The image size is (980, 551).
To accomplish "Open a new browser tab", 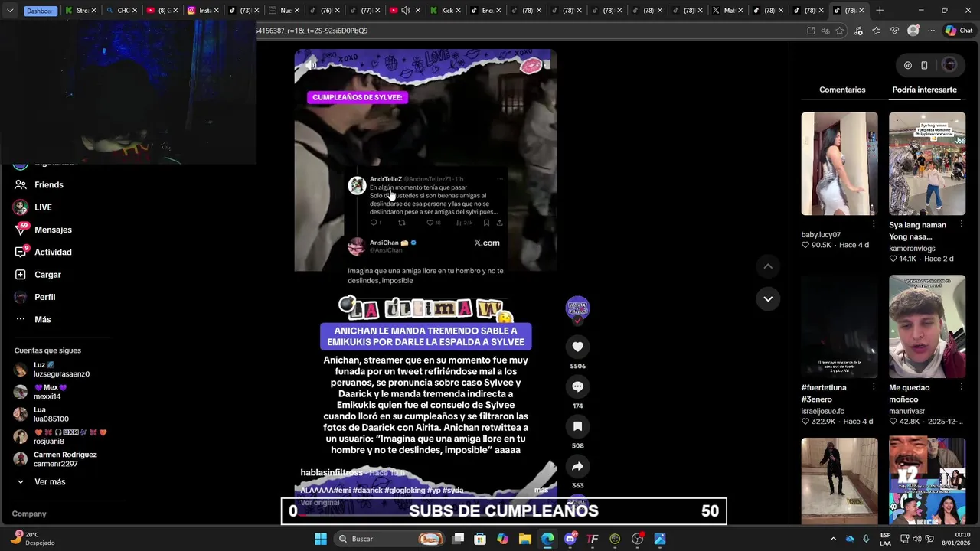I will pyautogui.click(x=880, y=11).
